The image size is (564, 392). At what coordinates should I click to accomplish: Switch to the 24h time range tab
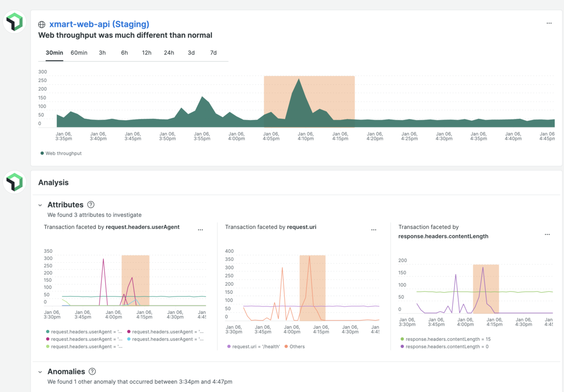169,53
